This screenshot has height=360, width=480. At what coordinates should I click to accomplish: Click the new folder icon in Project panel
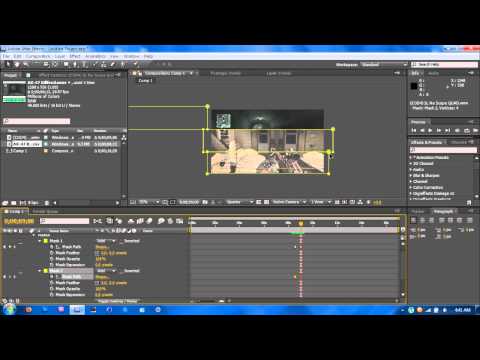(14, 203)
